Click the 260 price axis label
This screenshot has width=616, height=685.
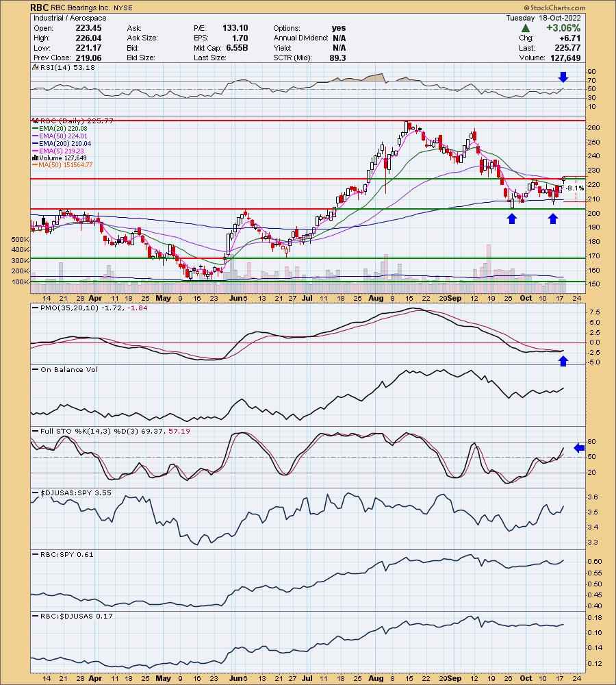[593, 128]
